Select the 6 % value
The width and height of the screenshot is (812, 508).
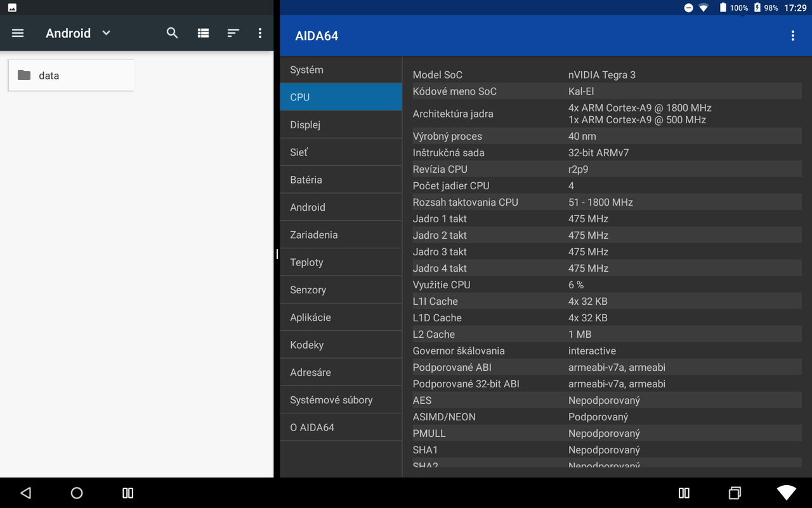pos(576,284)
